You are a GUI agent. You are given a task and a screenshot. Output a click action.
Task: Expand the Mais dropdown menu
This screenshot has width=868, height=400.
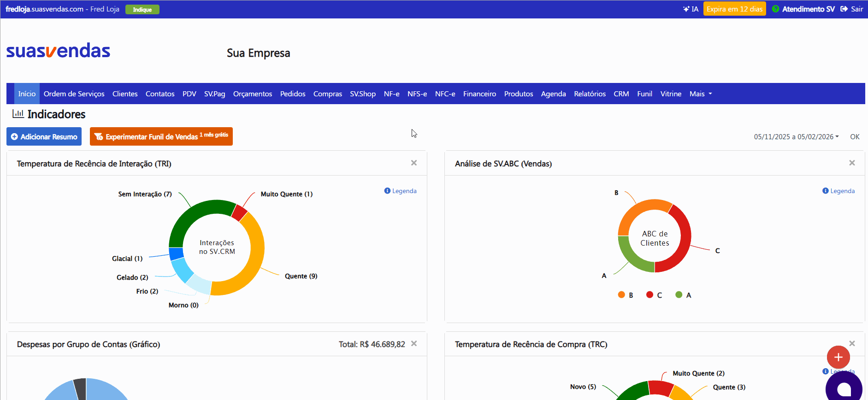tap(701, 94)
